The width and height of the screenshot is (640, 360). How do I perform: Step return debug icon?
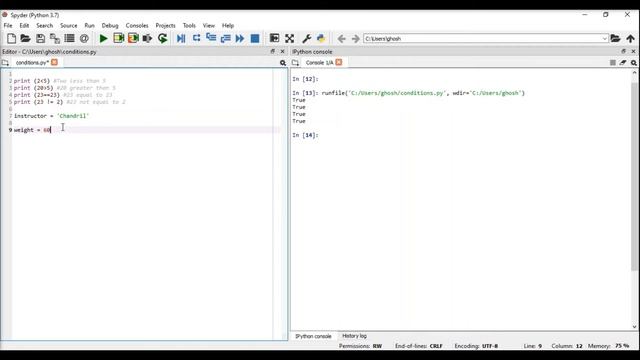pyautogui.click(x=225, y=38)
